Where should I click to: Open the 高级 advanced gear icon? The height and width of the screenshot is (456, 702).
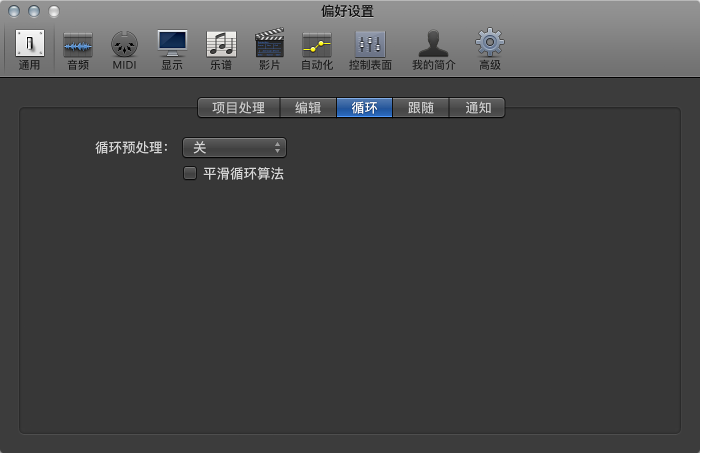tap(490, 49)
